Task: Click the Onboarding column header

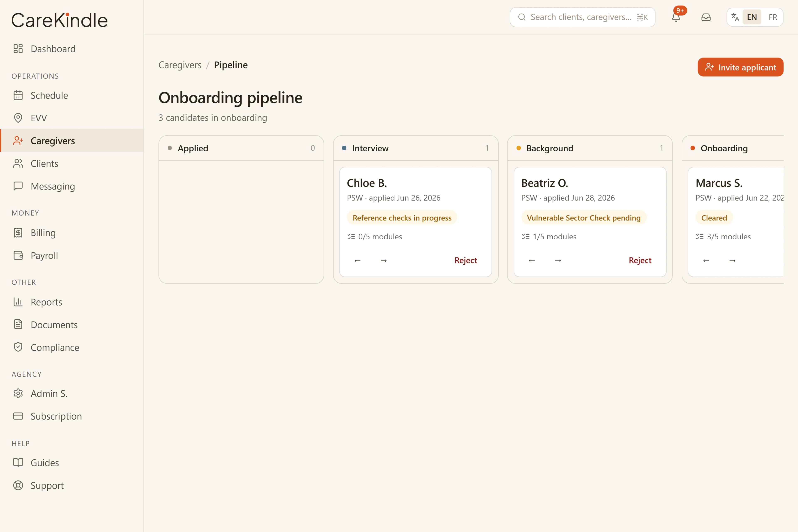Action: pos(733,148)
